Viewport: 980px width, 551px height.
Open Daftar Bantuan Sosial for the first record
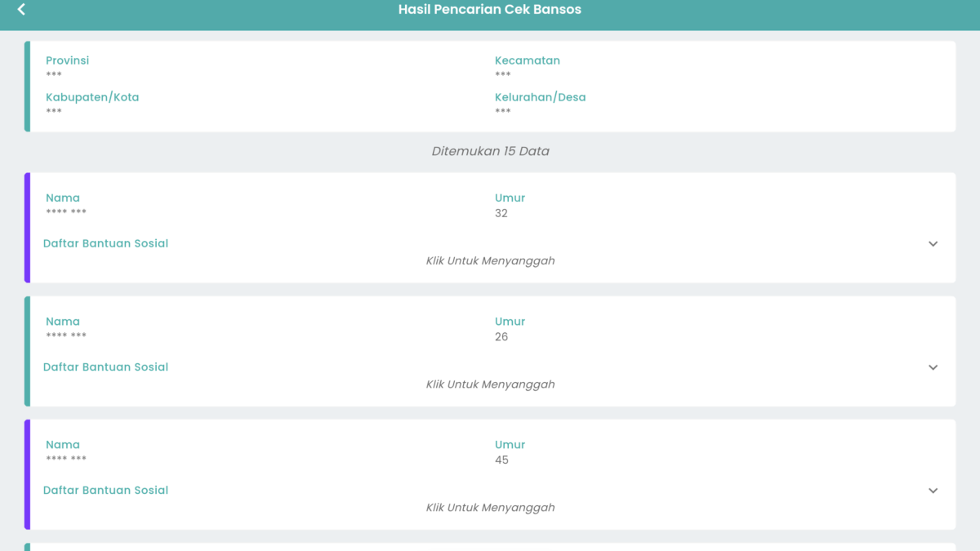pos(105,243)
